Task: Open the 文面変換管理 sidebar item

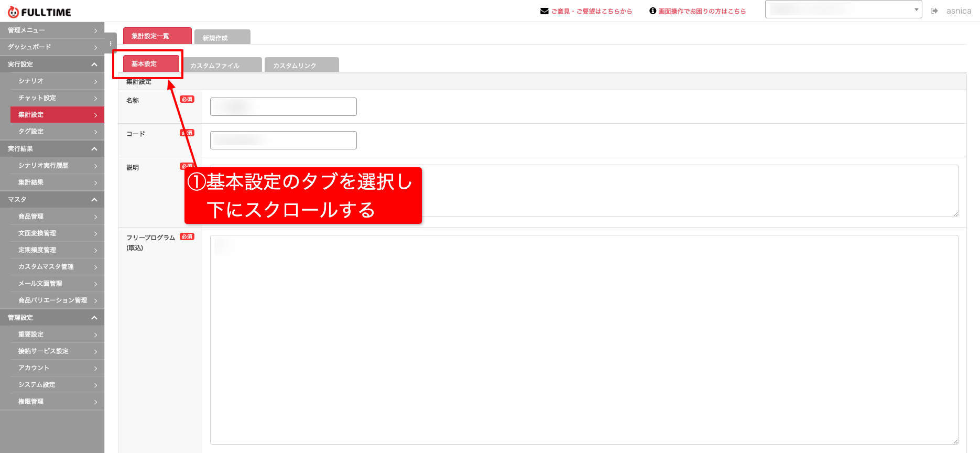Action: (58, 233)
